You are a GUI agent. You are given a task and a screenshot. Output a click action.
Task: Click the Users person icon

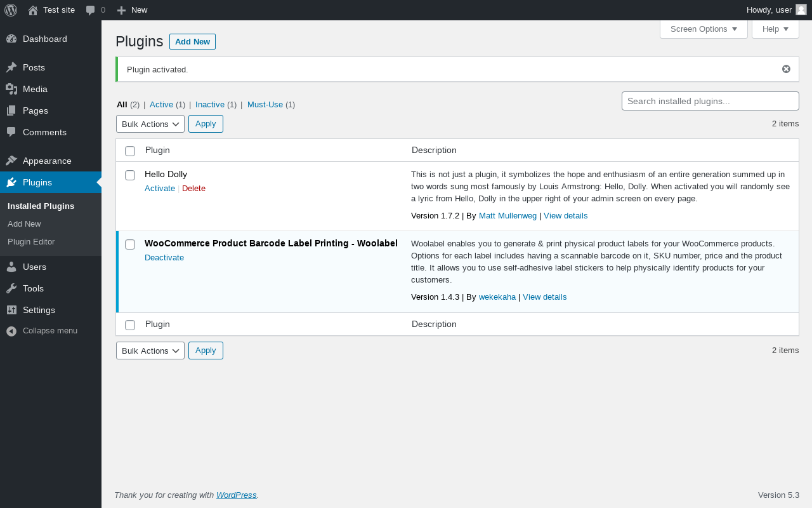(x=11, y=267)
